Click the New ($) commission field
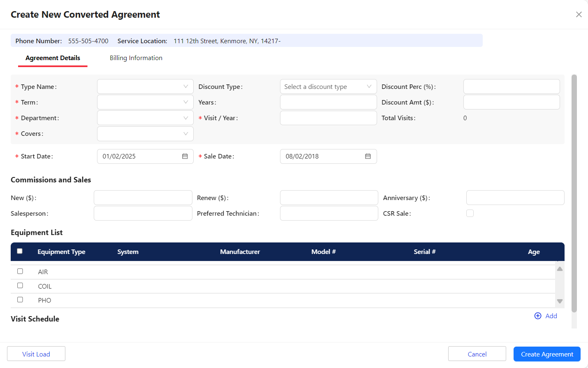Screen dimensions: 588x368 point(143,198)
